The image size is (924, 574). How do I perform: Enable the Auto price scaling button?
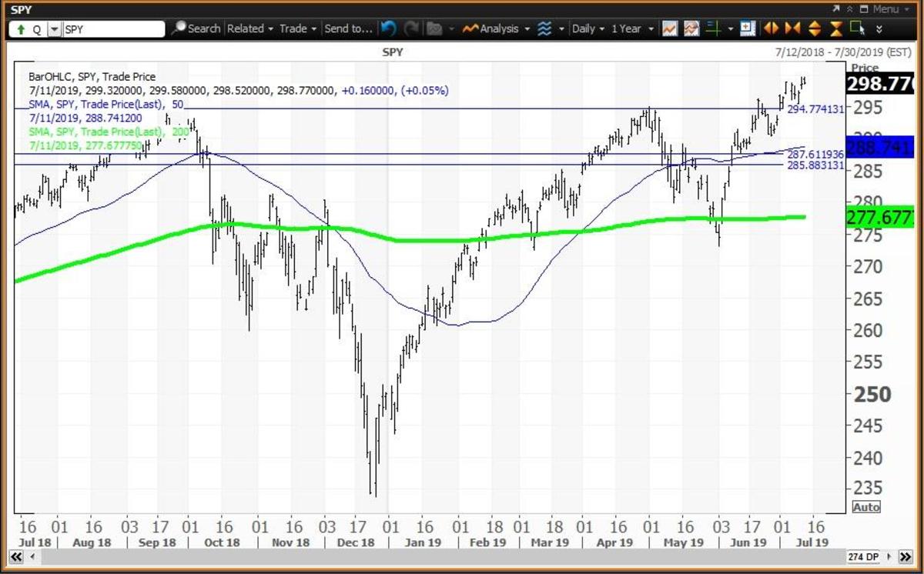[866, 506]
